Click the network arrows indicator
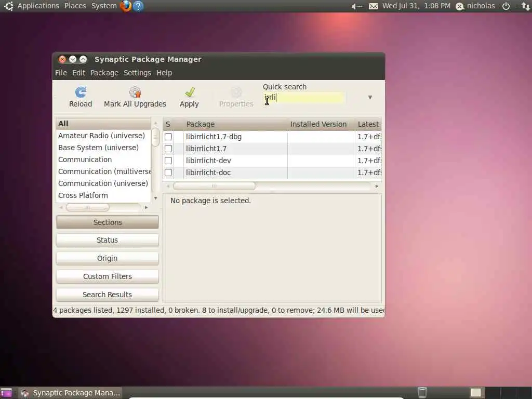532x399 pixels. click(526, 6)
